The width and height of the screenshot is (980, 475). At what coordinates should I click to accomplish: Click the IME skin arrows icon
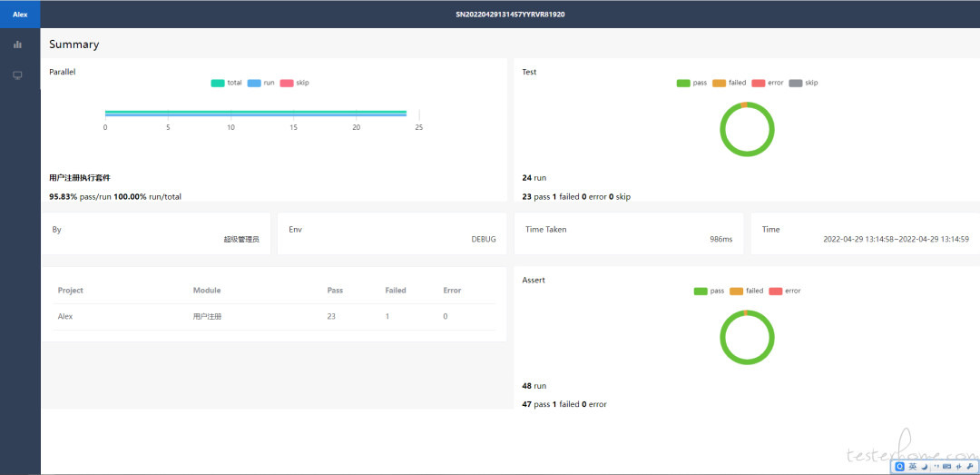pyautogui.click(x=959, y=466)
